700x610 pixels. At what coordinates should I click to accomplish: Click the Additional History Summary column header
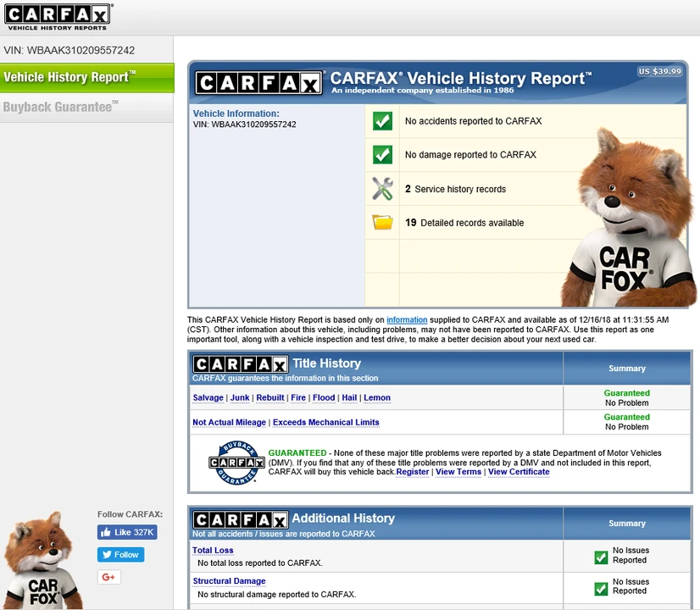pos(627,524)
